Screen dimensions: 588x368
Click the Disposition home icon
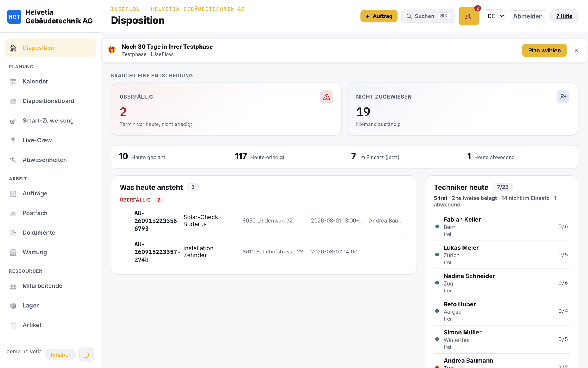click(13, 48)
